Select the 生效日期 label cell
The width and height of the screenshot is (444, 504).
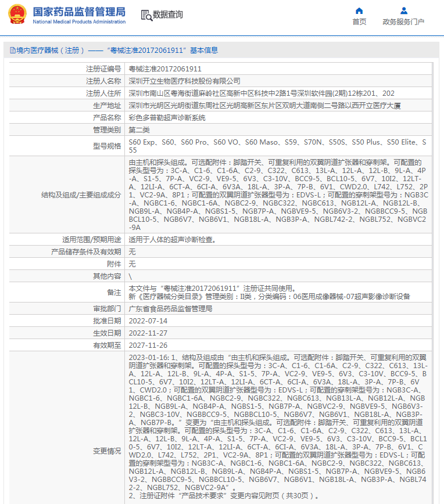click(x=67, y=333)
